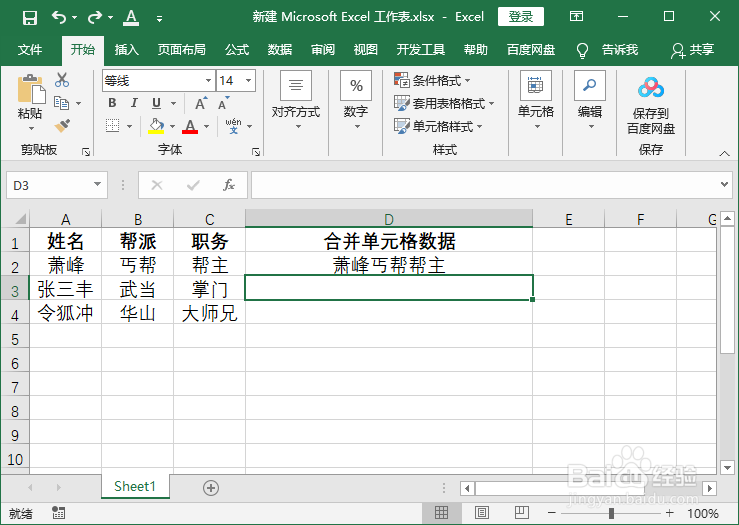Screen dimensions: 739x525
Task: Click the Borders icon
Action: tap(112, 126)
